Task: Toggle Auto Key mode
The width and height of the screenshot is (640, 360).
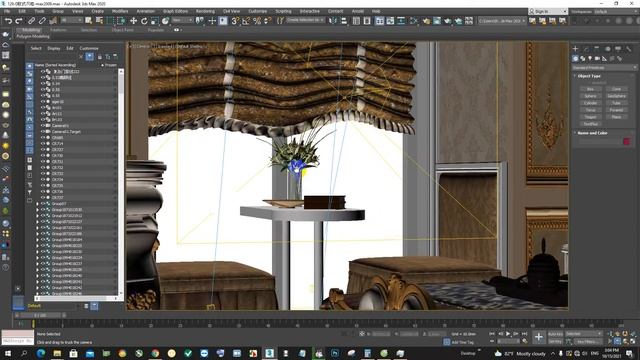Action: pos(555,334)
